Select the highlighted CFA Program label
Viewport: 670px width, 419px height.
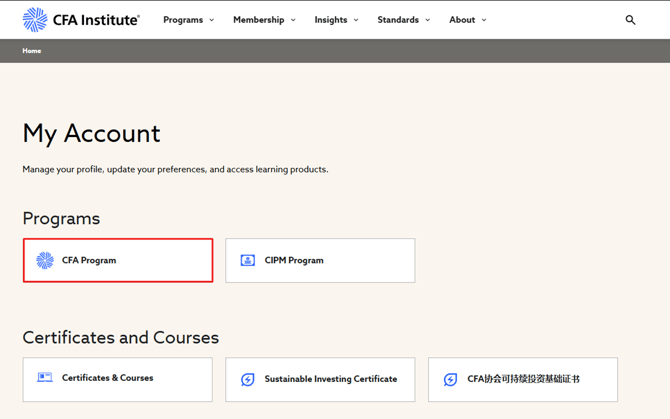click(x=89, y=260)
